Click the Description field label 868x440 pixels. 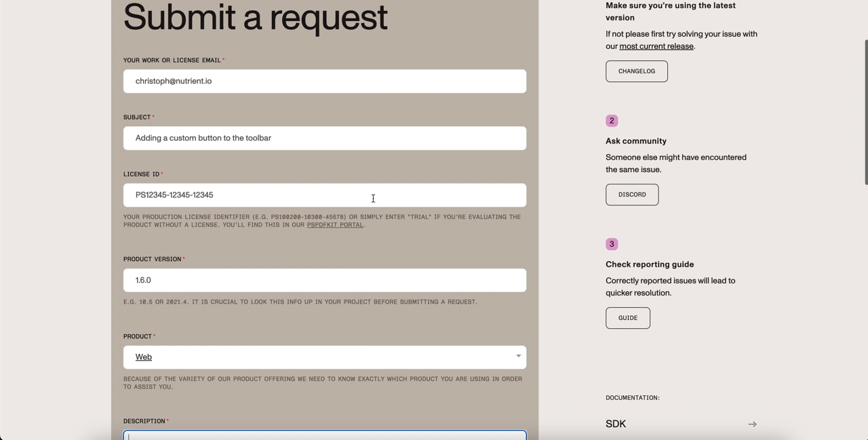[146, 421]
